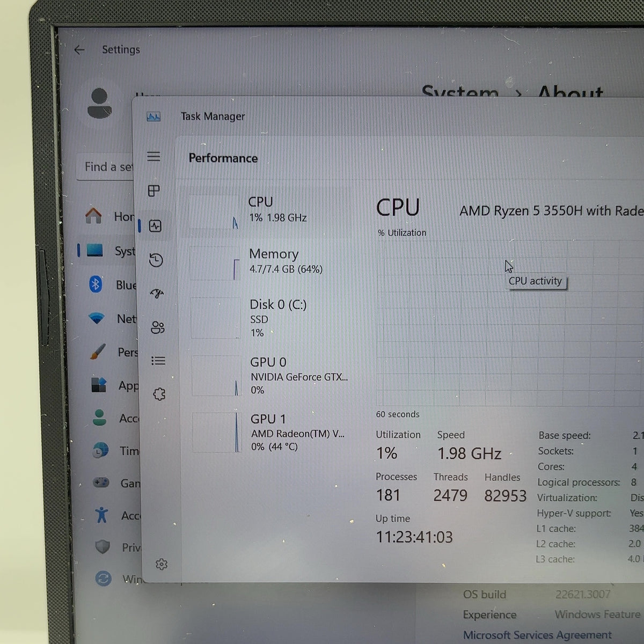Click the Processes count 181

(x=388, y=495)
